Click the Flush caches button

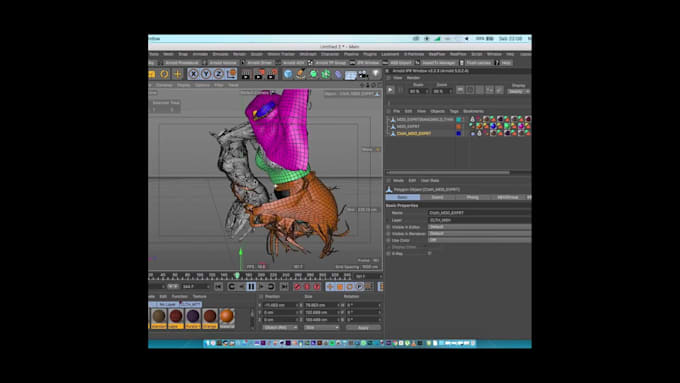[475, 62]
